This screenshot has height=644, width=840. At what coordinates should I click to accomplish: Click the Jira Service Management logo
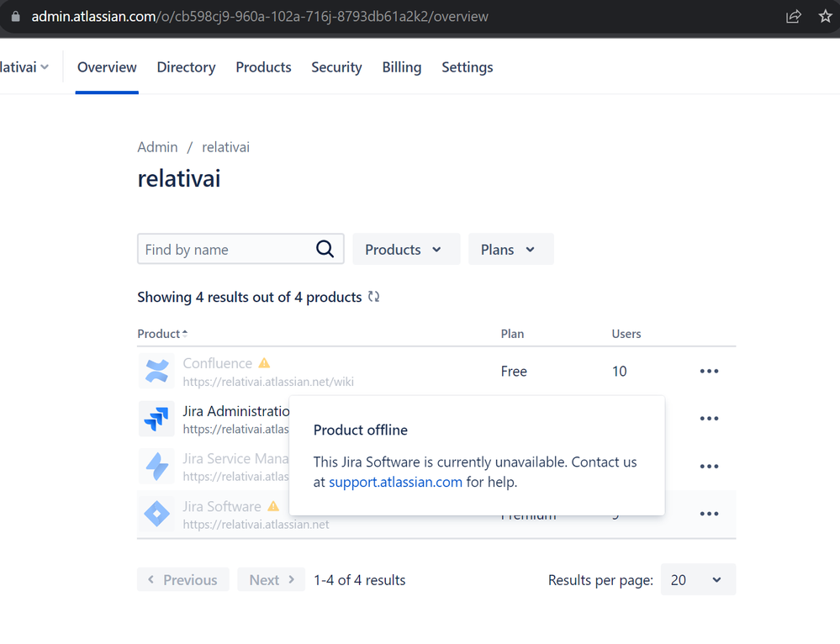156,466
